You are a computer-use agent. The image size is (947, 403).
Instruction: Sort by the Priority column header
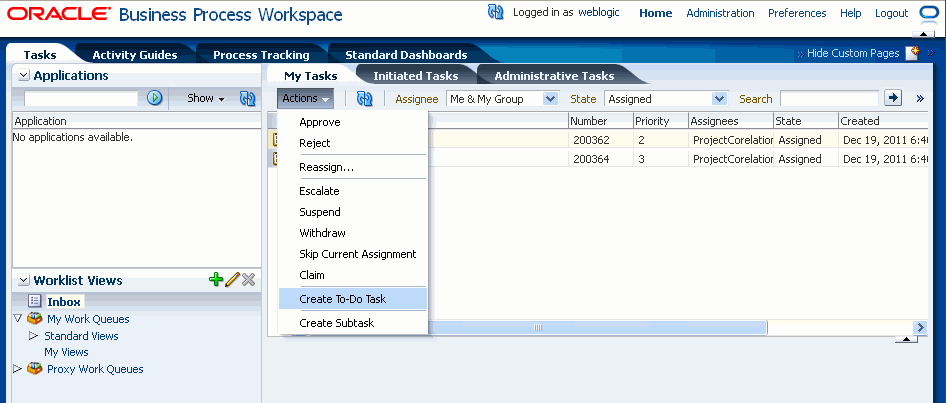tap(660, 121)
